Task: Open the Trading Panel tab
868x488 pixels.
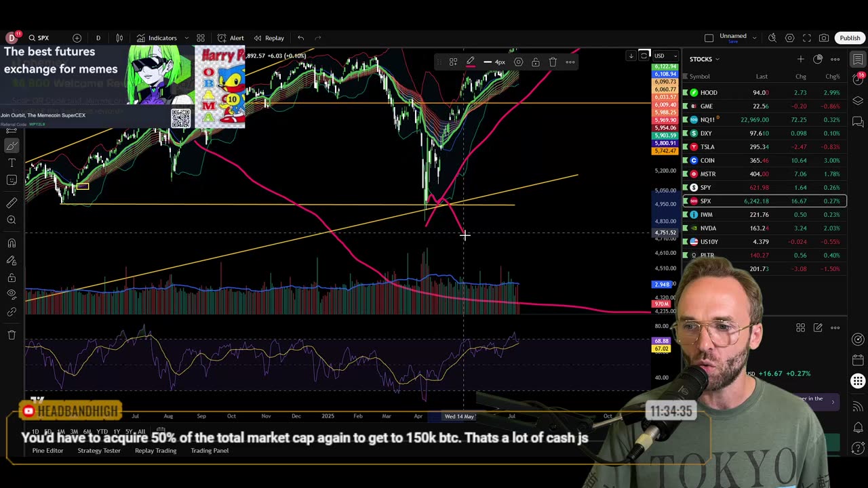Action: [x=210, y=451]
